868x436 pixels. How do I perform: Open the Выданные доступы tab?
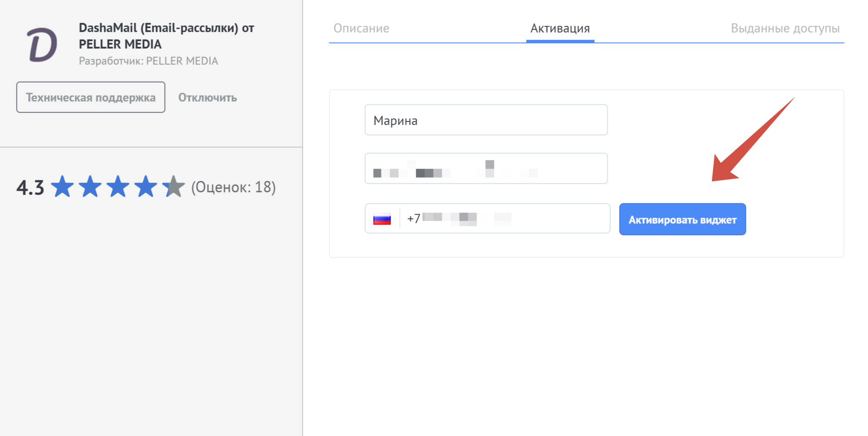pos(785,28)
